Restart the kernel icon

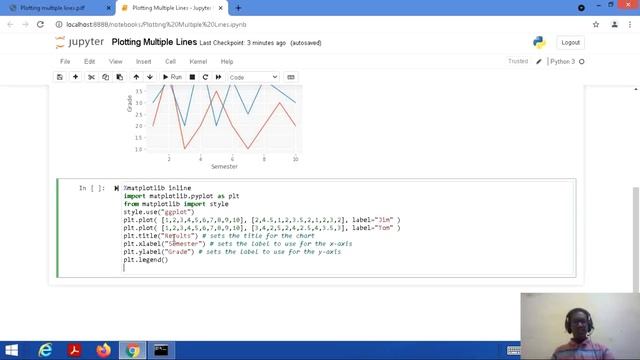[205, 77]
